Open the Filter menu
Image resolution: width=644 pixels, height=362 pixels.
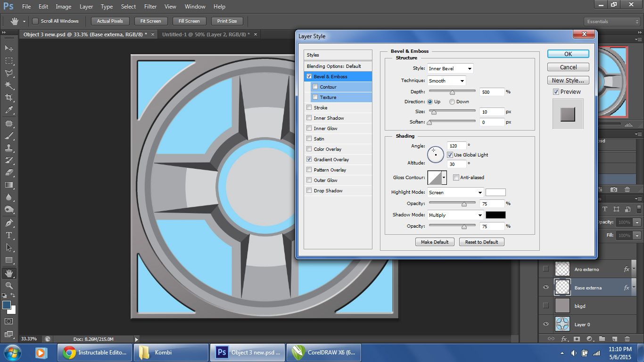tap(150, 7)
